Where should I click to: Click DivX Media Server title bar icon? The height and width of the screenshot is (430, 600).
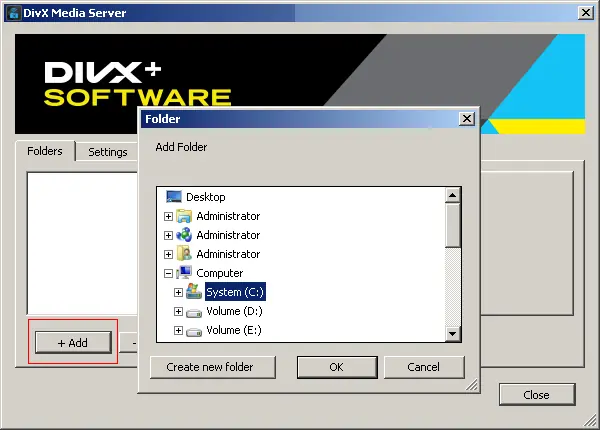pyautogui.click(x=14, y=13)
